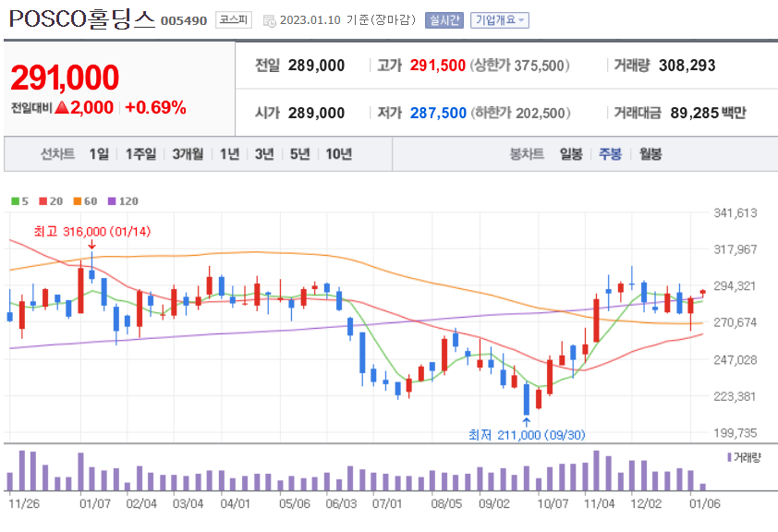Switch to the 월봉 monthly candle chart
Viewport: 778px width, 532px height.
coord(650,154)
